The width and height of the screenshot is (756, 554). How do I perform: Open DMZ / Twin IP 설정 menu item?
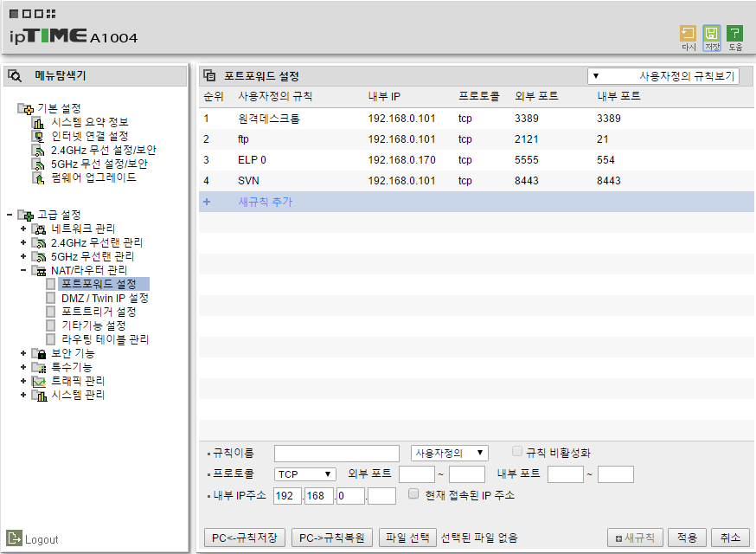105,298
